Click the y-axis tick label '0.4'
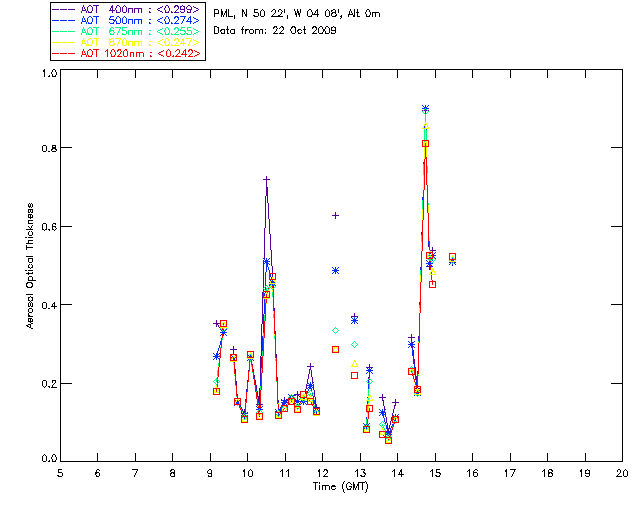This screenshot has width=640, height=512. point(49,305)
